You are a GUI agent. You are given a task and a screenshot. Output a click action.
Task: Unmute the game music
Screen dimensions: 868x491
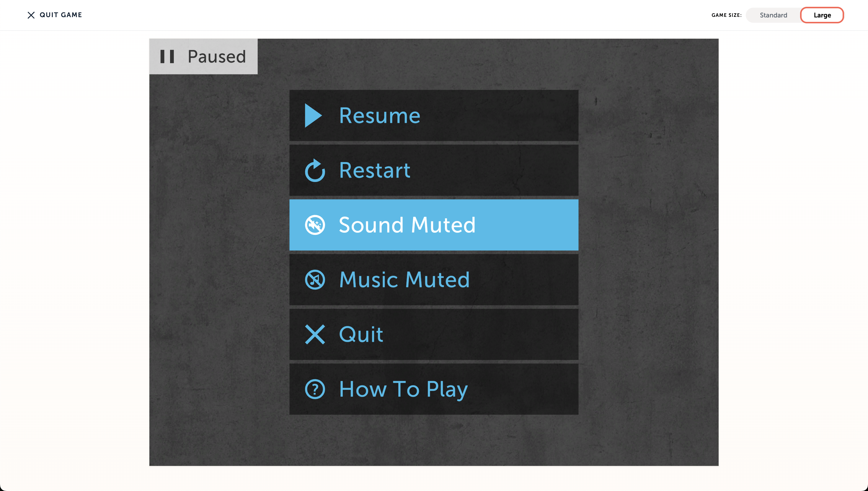pyautogui.click(x=434, y=279)
